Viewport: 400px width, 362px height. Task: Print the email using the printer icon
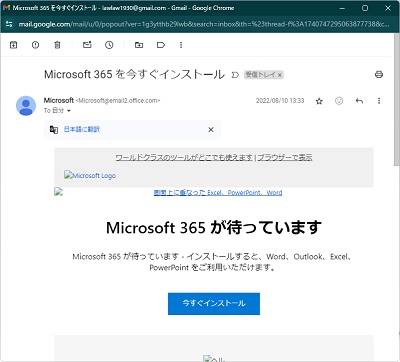pyautogui.click(x=379, y=74)
